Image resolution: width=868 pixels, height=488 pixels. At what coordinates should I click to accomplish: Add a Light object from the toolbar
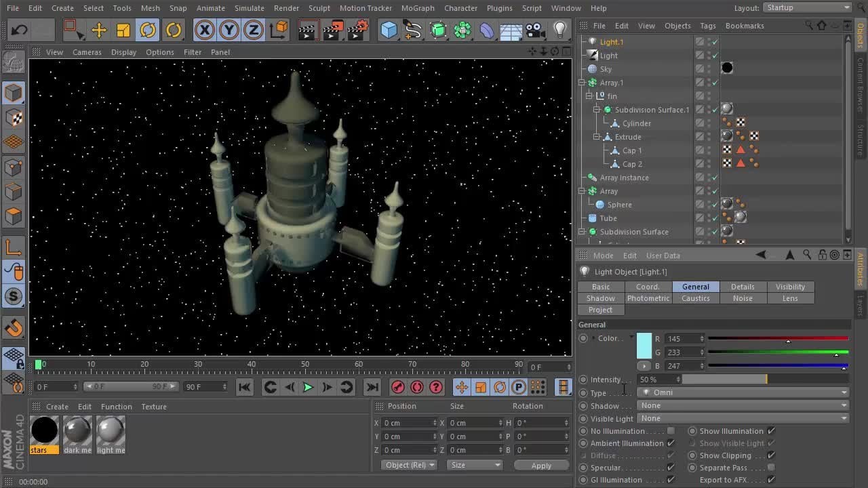click(559, 30)
